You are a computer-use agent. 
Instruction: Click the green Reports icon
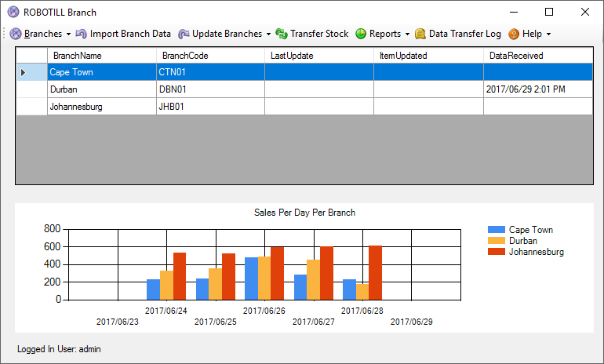pyautogui.click(x=361, y=34)
